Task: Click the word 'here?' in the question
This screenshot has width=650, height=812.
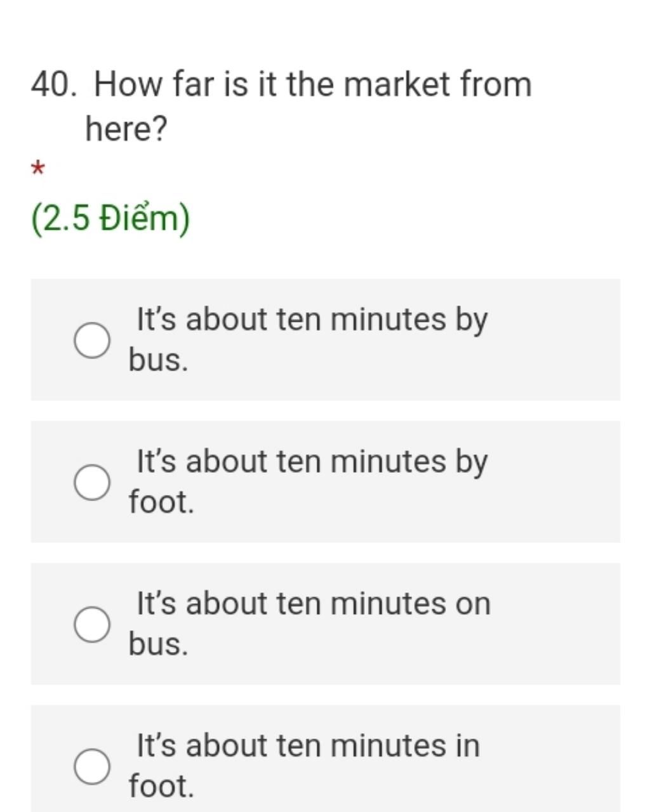Action: point(126,129)
